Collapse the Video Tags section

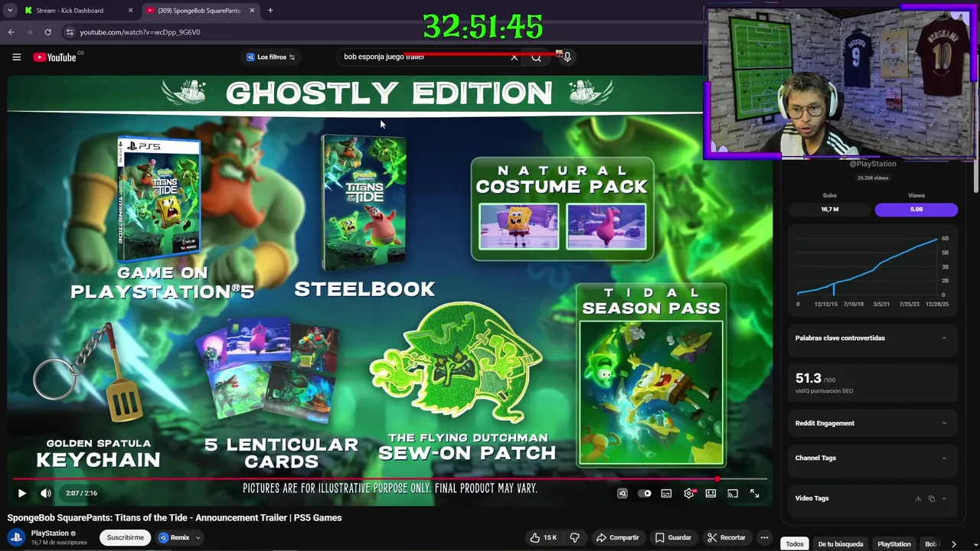point(944,498)
